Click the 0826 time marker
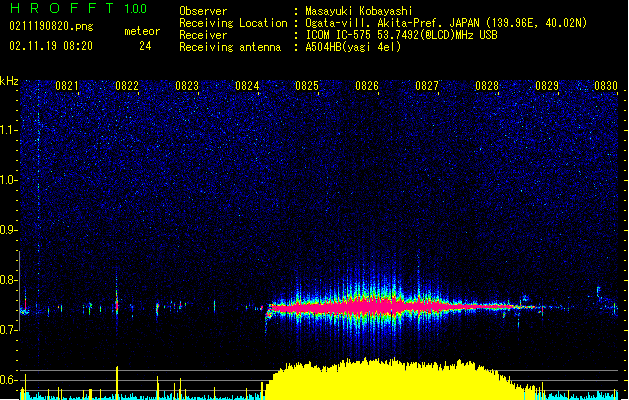629x400 pixels. 367,85
